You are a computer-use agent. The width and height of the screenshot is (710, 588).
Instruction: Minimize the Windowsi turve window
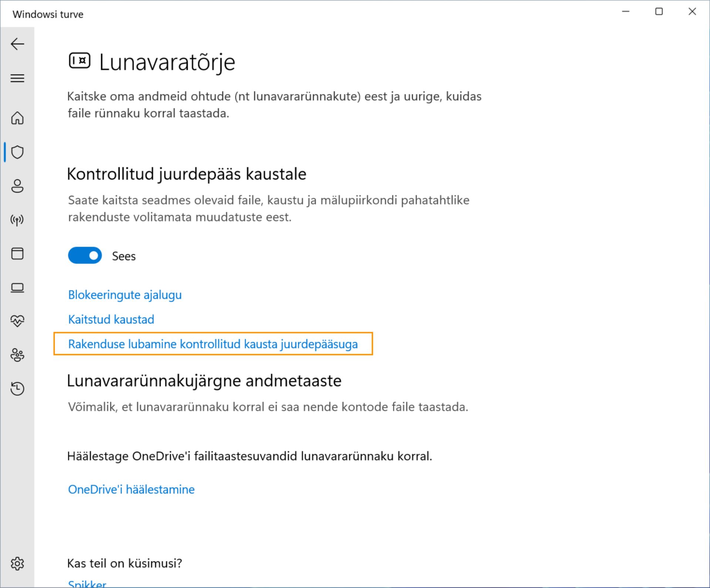pyautogui.click(x=626, y=12)
